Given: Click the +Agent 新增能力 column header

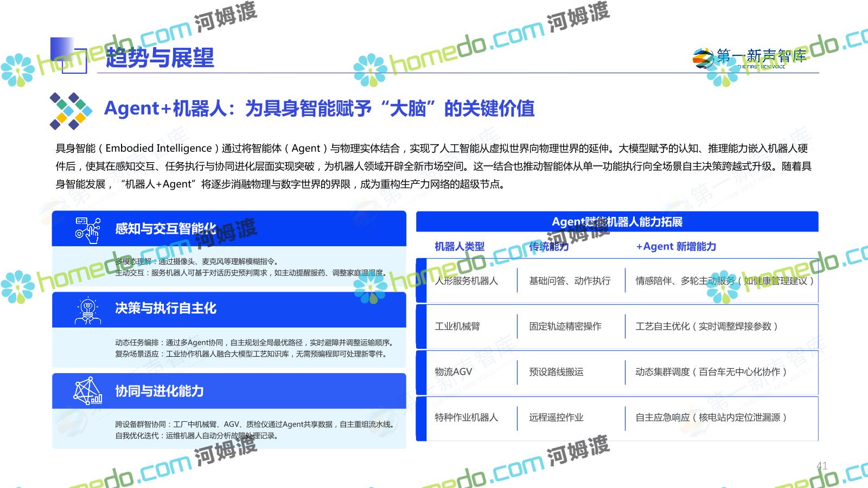Looking at the screenshot, I should pyautogui.click(x=675, y=247).
